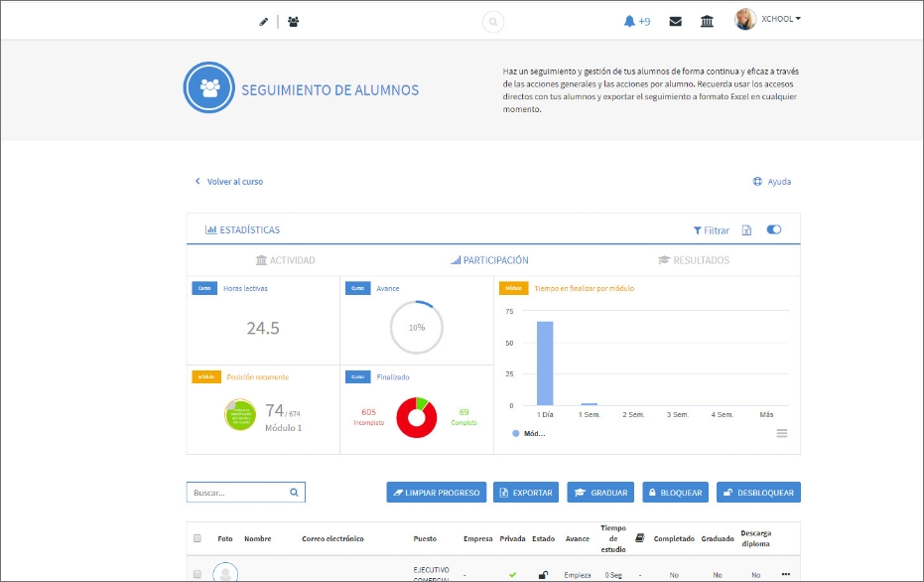Click the Descarga diploma column header
Viewport: 924px width, 582px height.
click(x=755, y=538)
